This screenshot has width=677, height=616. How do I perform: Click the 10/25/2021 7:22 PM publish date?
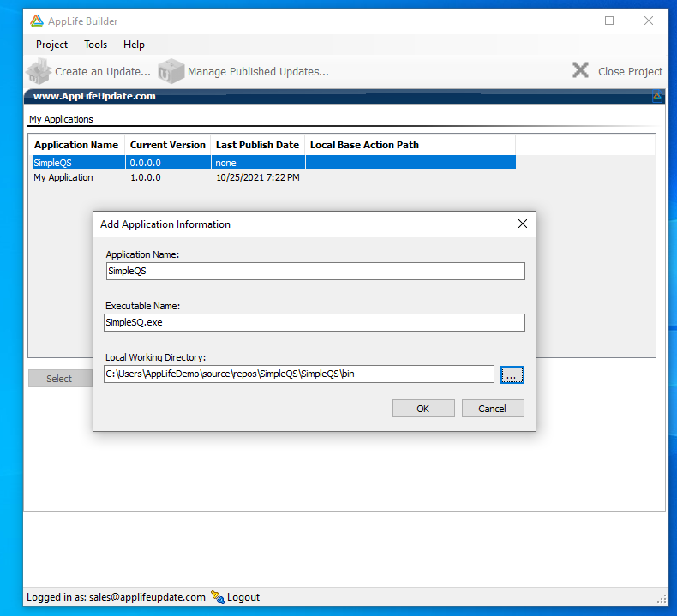click(x=258, y=177)
